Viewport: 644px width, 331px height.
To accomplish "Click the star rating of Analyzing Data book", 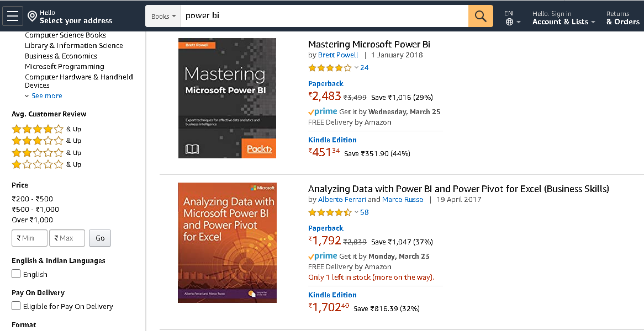I will click(x=330, y=212).
